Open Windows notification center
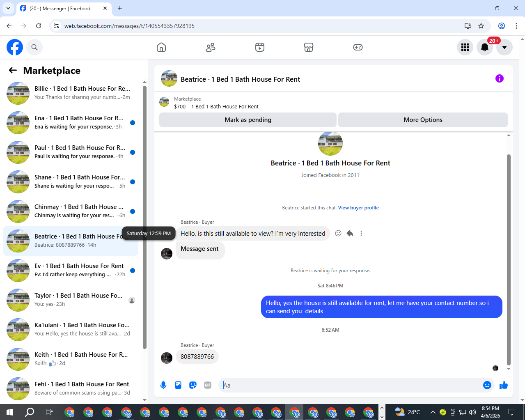This screenshot has height=420, width=525. (512, 412)
